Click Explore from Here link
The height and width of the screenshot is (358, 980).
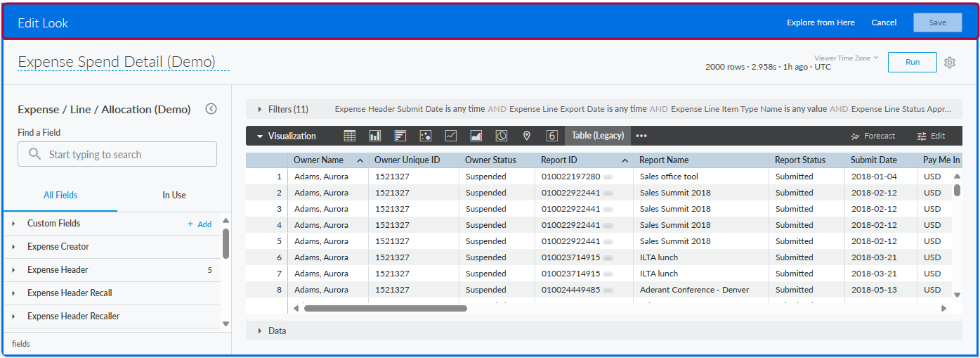point(821,23)
